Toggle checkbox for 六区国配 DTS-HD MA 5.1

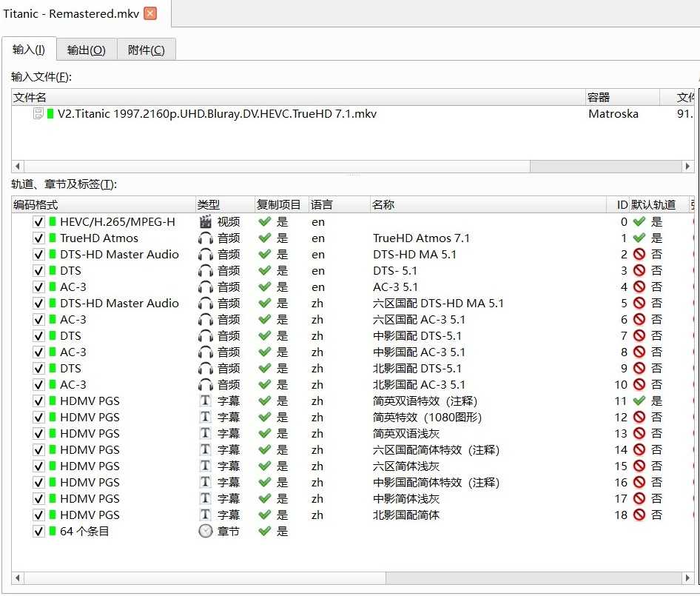click(x=38, y=304)
